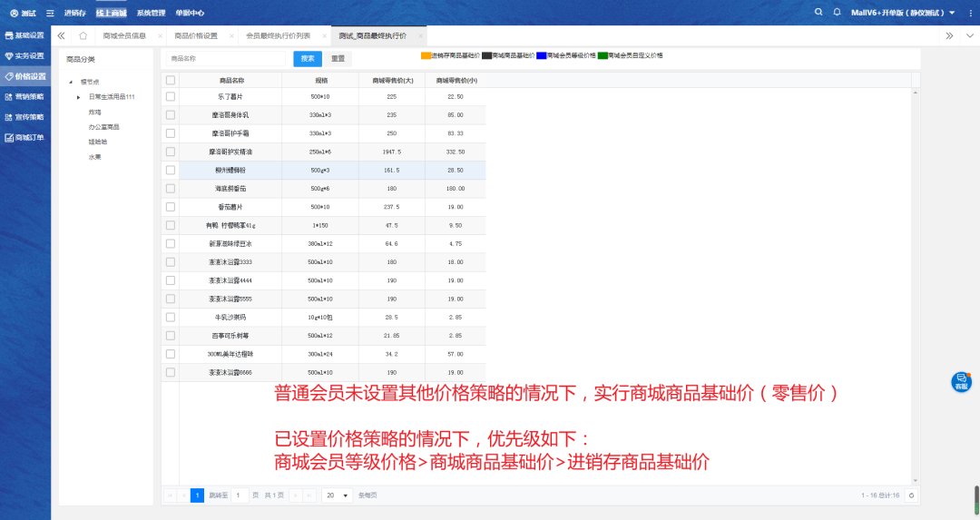980x520 pixels.
Task: Open the notification bell
Action: [837, 13]
